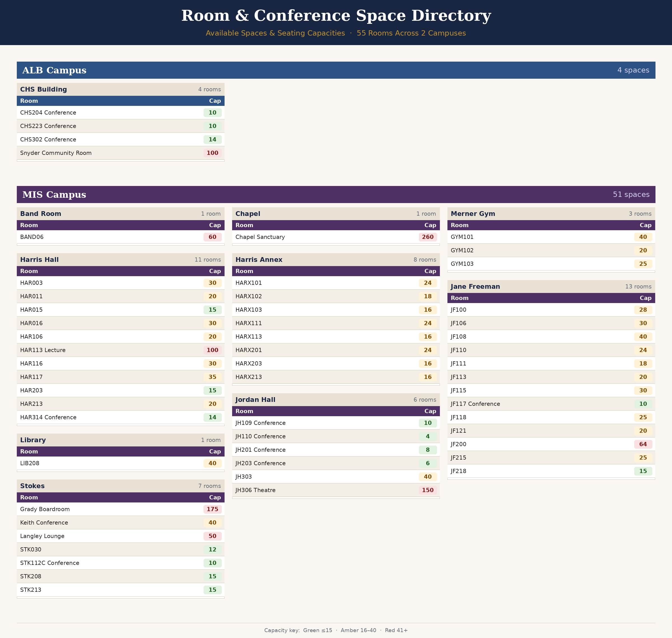Click the Cap column header in Merner Gym

click(645, 225)
